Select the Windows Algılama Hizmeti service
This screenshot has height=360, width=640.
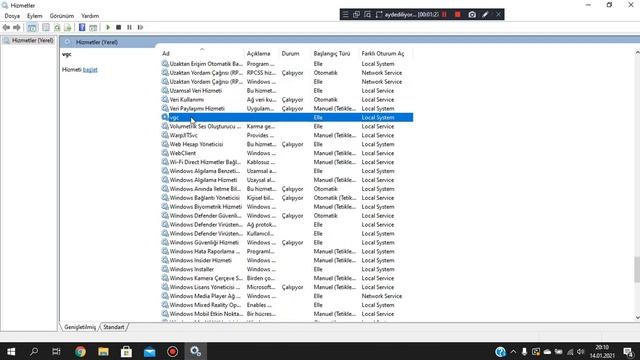click(203, 180)
